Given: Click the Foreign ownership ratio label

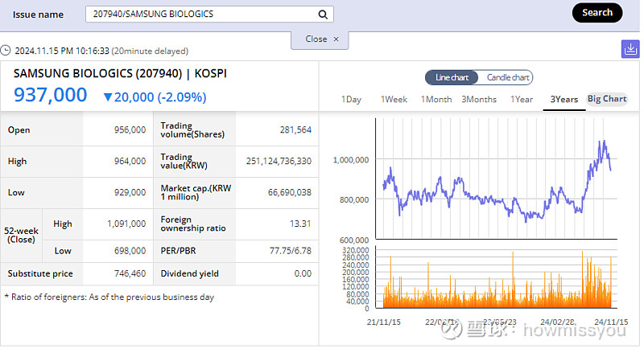Looking at the screenshot, I should pos(193,224).
